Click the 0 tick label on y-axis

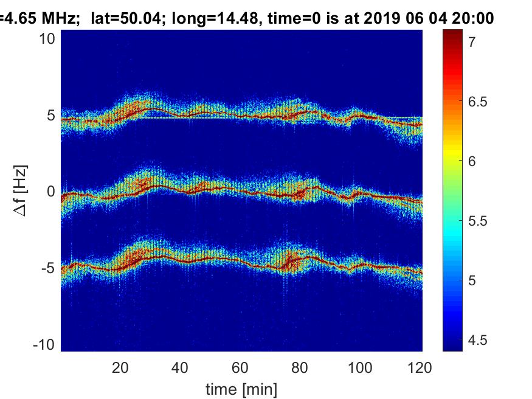52,192
